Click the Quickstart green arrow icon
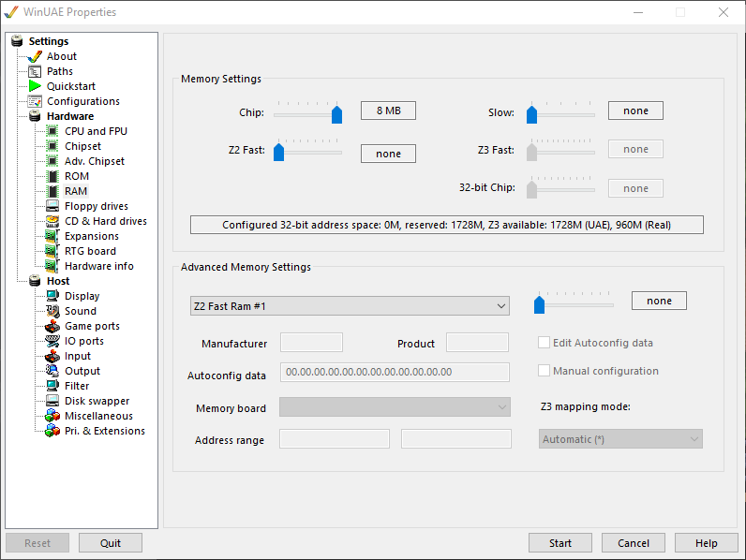 (36, 86)
